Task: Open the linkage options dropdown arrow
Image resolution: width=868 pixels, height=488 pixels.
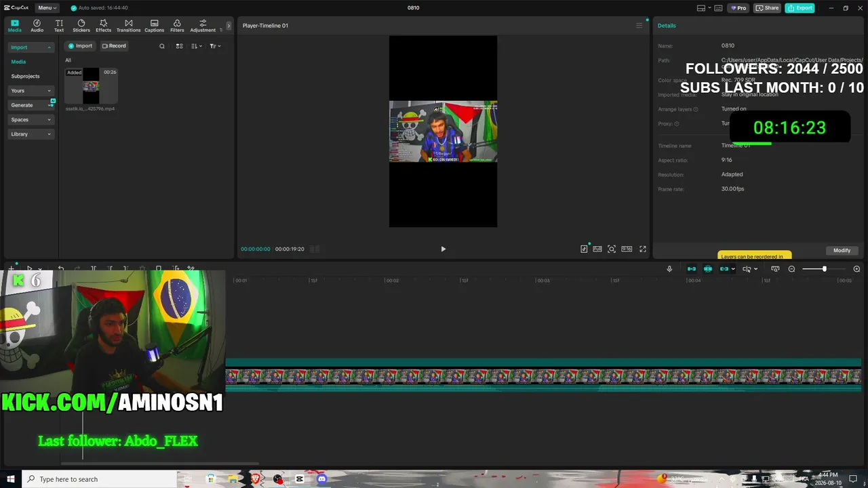Action: point(733,269)
